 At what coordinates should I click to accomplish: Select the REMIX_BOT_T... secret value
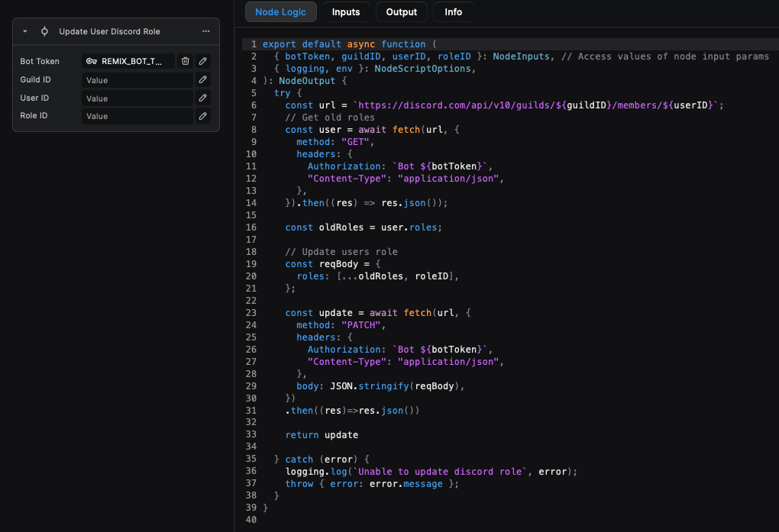coord(131,61)
